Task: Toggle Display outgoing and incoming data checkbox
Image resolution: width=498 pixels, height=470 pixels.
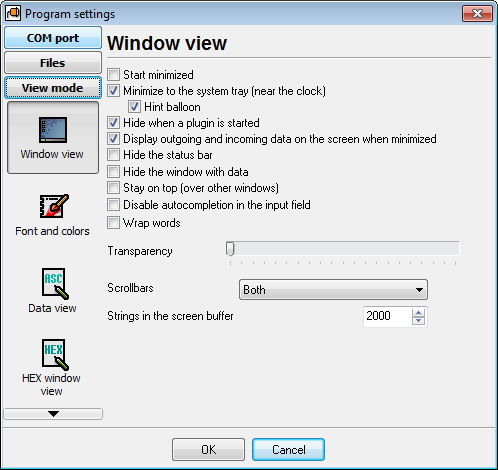Action: (x=113, y=139)
